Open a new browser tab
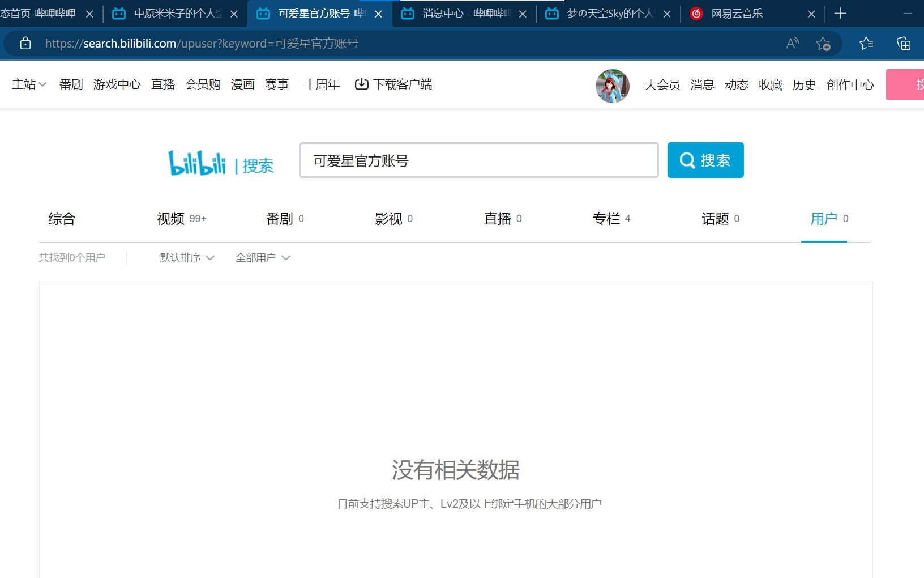This screenshot has height=578, width=924. pyautogui.click(x=840, y=14)
